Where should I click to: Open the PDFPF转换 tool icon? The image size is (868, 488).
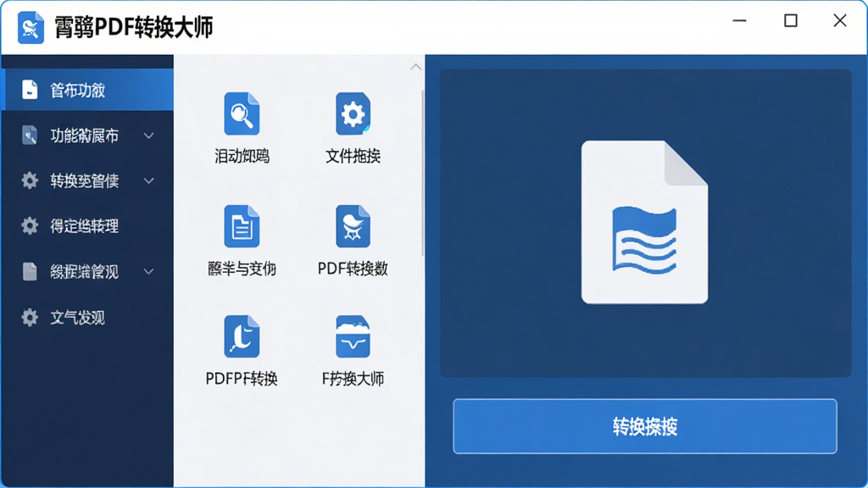[x=242, y=336]
